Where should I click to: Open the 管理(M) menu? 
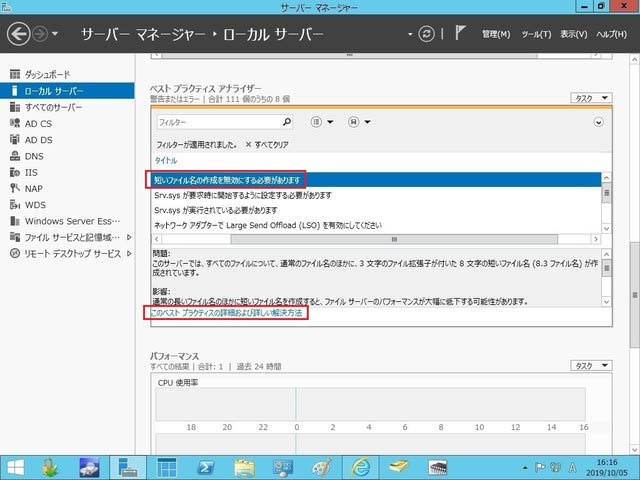coord(496,34)
